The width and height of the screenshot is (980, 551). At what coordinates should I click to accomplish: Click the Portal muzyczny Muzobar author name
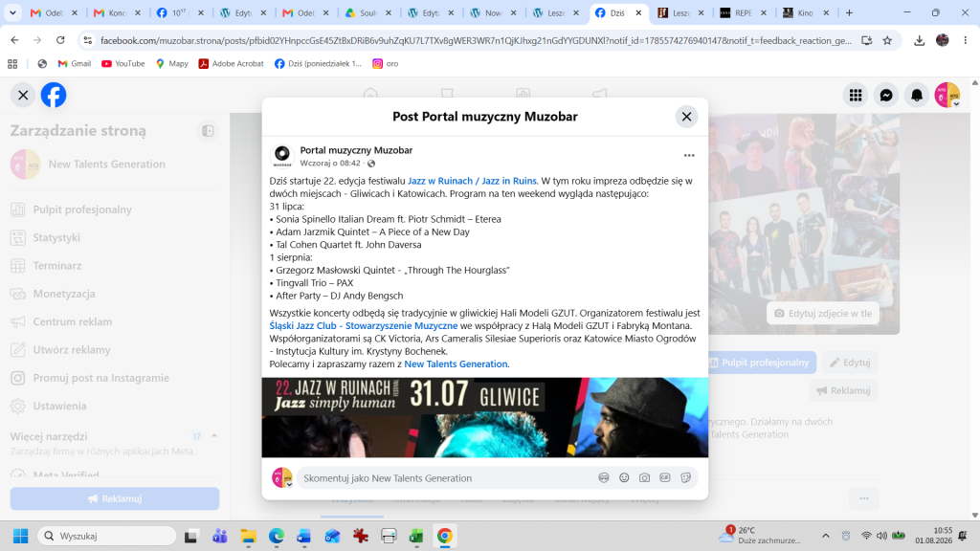point(356,150)
